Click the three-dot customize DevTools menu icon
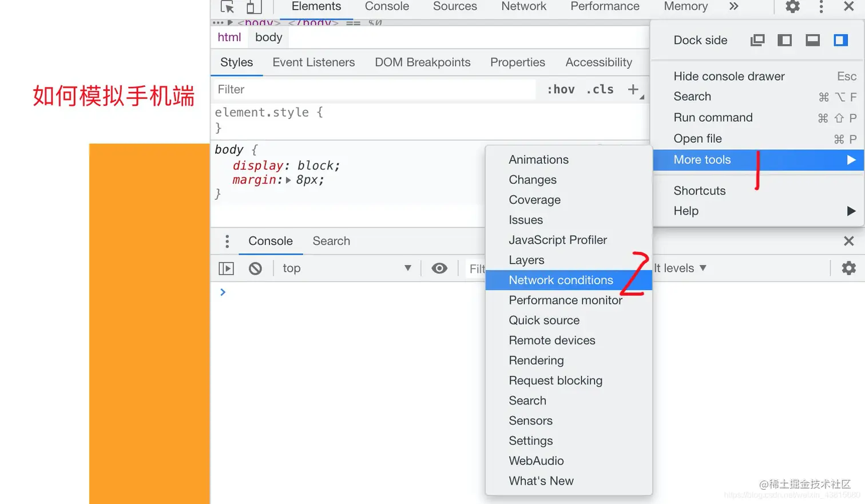Image resolution: width=865 pixels, height=504 pixels. point(821,7)
